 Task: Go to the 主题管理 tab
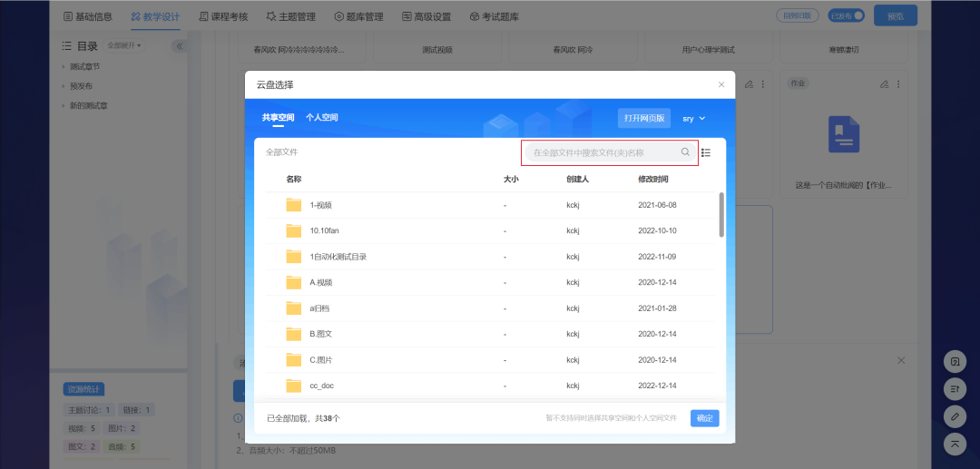pyautogui.click(x=290, y=17)
